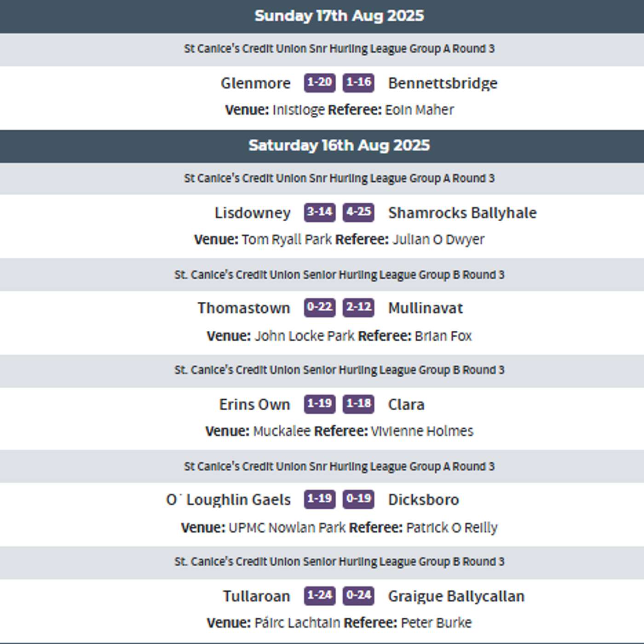Open the Graigue Ballycallan team link
Image resolution: width=644 pixels, height=644 pixels.
[456, 597]
